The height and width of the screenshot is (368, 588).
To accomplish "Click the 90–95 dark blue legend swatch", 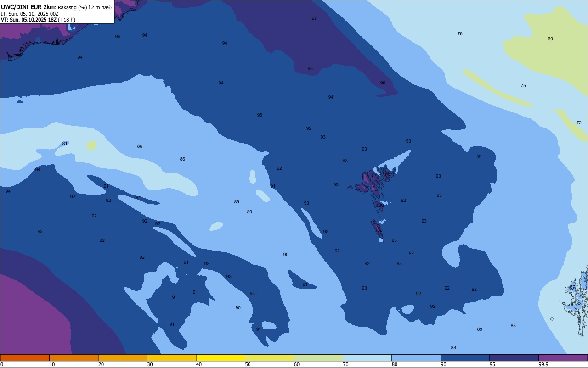I will click(x=465, y=357).
